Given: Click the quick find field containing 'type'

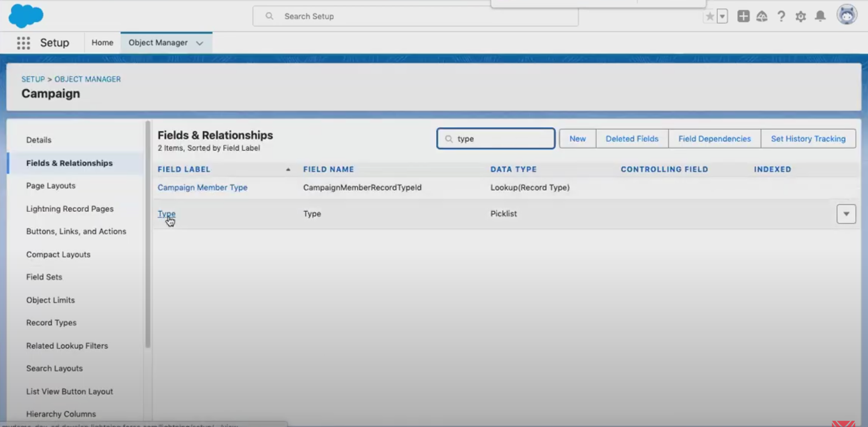Looking at the screenshot, I should tap(496, 139).
